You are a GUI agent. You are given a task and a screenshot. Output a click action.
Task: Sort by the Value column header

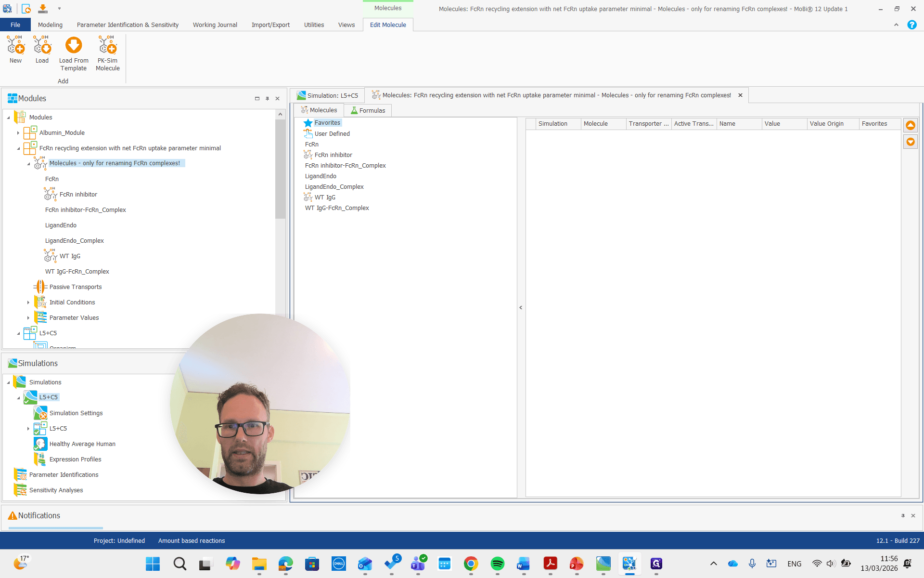coord(784,124)
